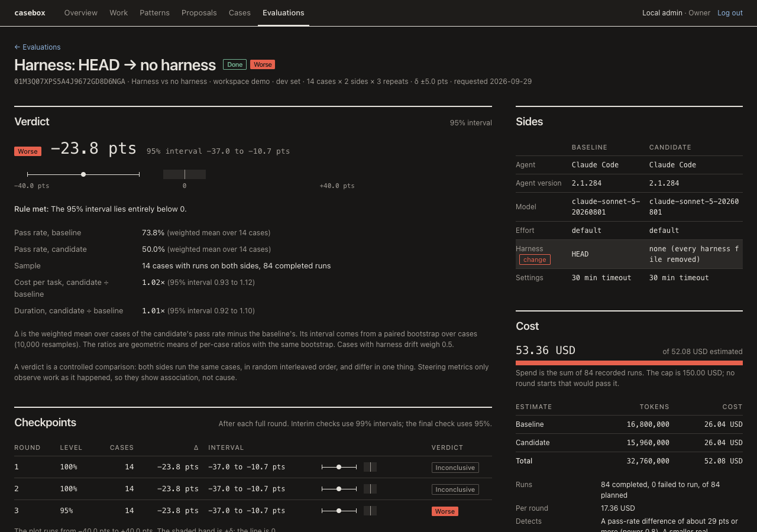Click the round 1 Inconclusive verdict badge
This screenshot has height=532, width=757.
(455, 468)
